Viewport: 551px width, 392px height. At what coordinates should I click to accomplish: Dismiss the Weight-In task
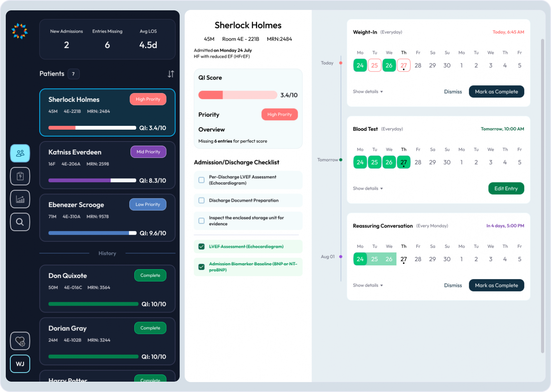coord(453,92)
